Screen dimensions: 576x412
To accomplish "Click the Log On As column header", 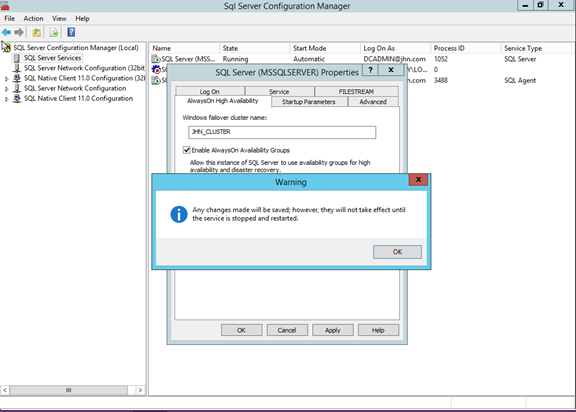I will [x=395, y=48].
